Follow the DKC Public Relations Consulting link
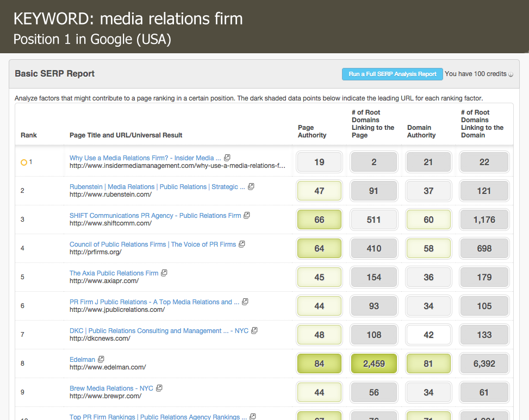The width and height of the screenshot is (529, 420). 159,331
